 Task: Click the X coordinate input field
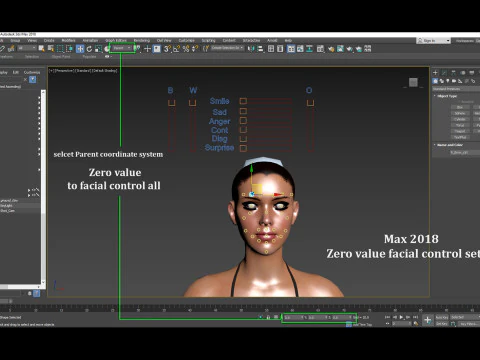294,317
